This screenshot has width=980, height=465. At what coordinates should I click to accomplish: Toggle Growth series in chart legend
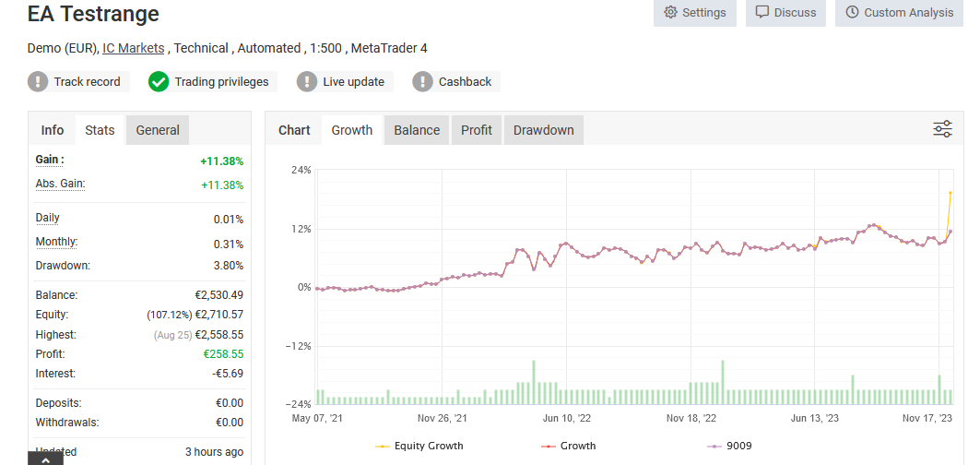click(568, 446)
